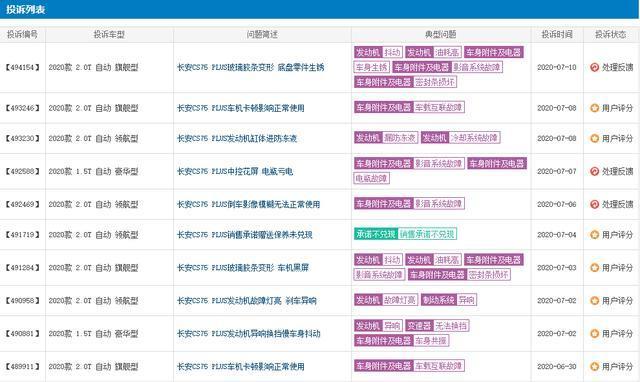Click the 用户评分 status icon for complaint 490958
Image resolution: width=640 pixels, height=382 pixels.
594,301
